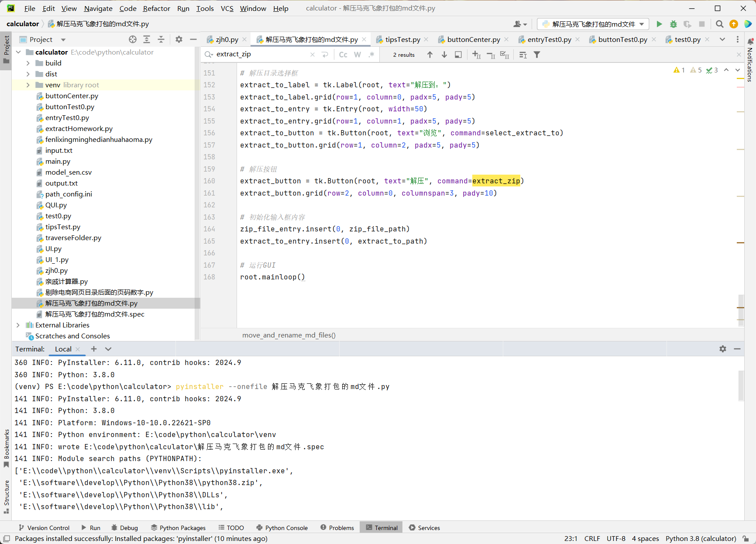756x544 pixels.
Task: Run the current configuration with the green play icon
Action: [659, 24]
